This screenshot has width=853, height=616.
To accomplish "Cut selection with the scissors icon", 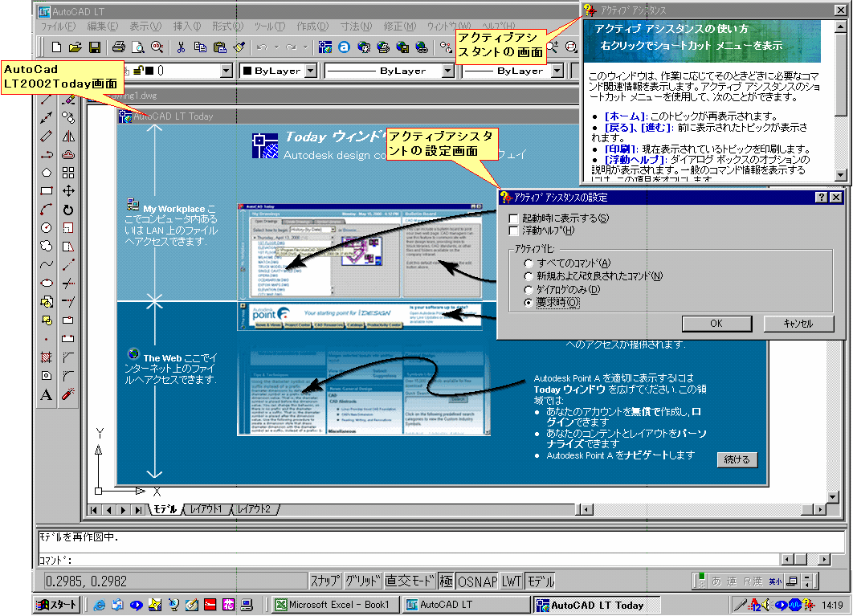I will [182, 47].
